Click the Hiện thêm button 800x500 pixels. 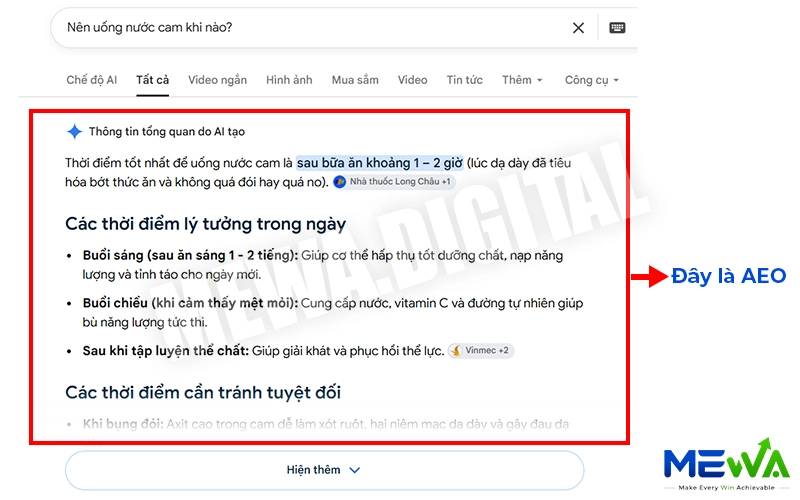tap(324, 470)
